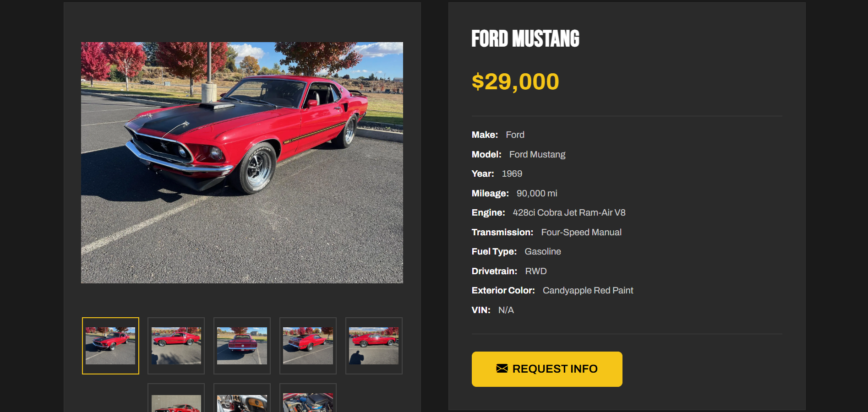The width and height of the screenshot is (868, 412).
Task: Select the rear-view Mustang thumbnail
Action: pos(242,346)
